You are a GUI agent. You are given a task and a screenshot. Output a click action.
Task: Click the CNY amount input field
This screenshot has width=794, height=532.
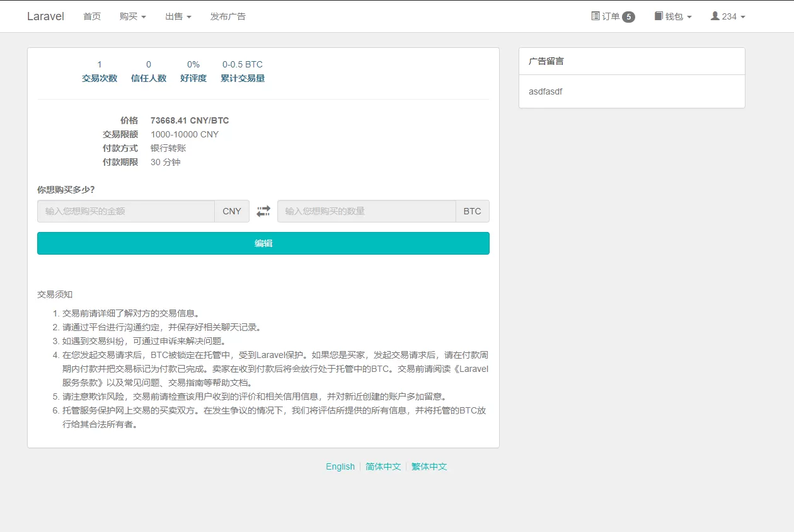[x=126, y=211]
